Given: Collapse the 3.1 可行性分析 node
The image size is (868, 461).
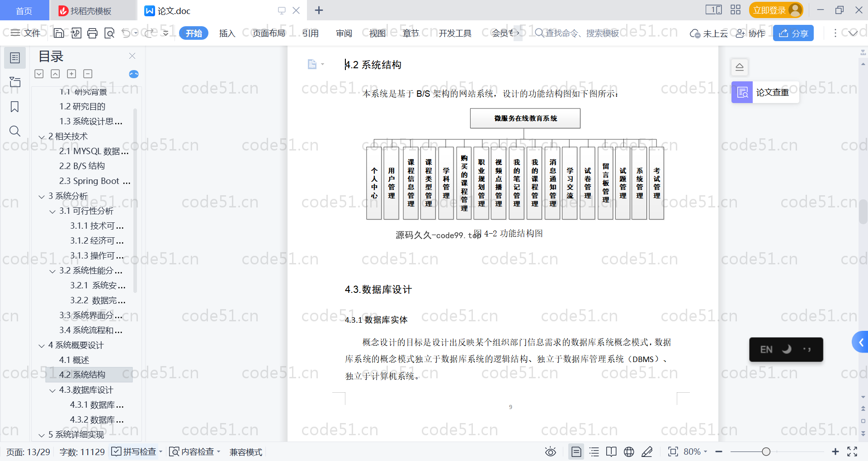Looking at the screenshot, I should [x=52, y=212].
